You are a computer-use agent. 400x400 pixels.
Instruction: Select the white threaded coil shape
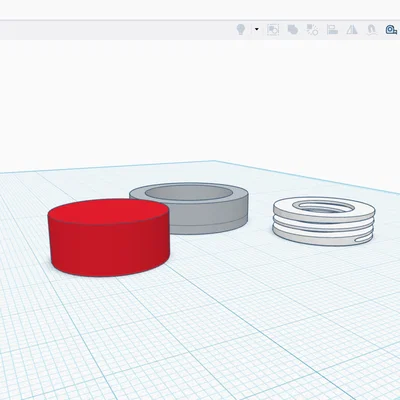[x=324, y=221]
